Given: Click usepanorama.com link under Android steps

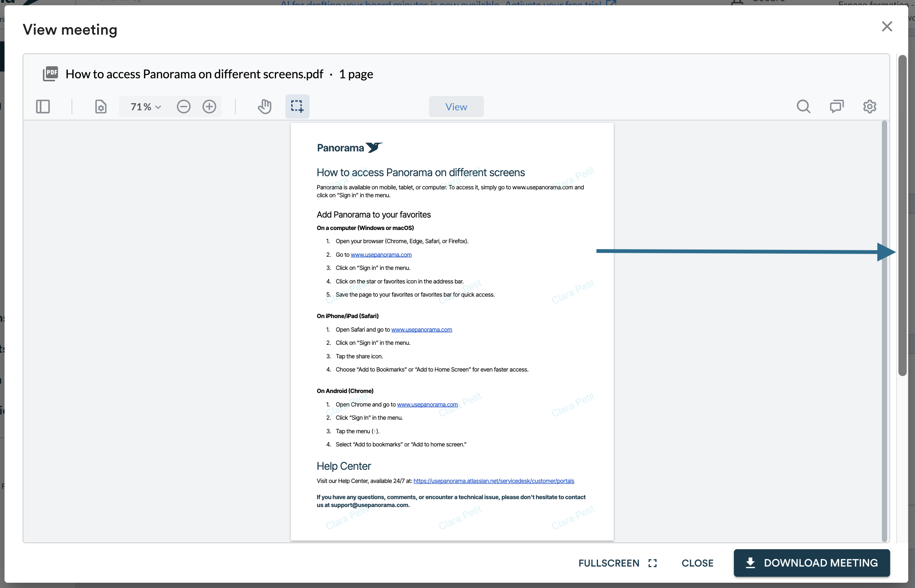Looking at the screenshot, I should click(427, 404).
